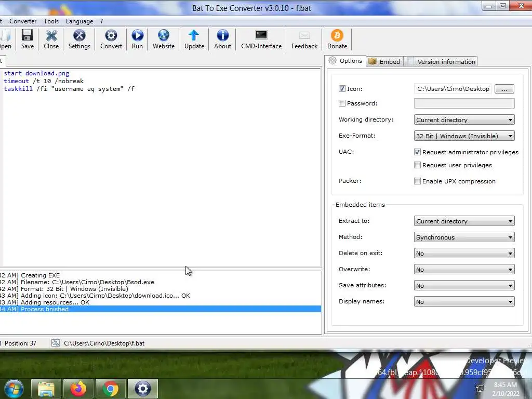
Task: Enable UPX compression checkbox
Action: [417, 181]
